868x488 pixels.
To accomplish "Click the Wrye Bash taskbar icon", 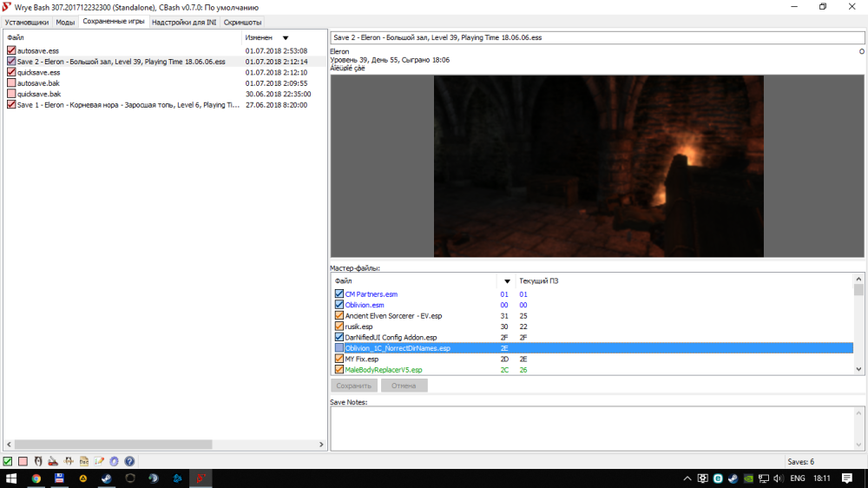I will (201, 478).
